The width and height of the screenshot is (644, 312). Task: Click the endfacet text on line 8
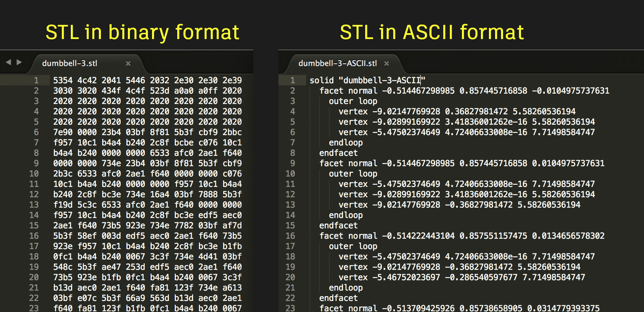[338, 153]
